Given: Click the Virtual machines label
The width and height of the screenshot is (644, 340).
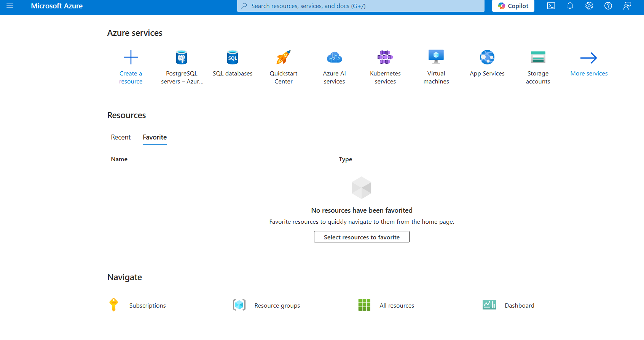Looking at the screenshot, I should point(436,77).
